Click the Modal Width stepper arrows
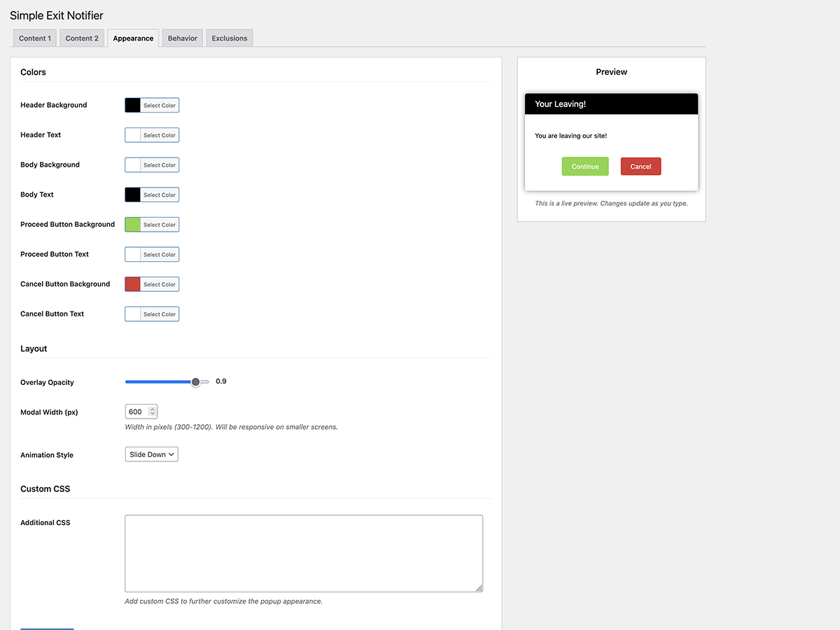Screen dimensions: 840x630 coord(153,412)
